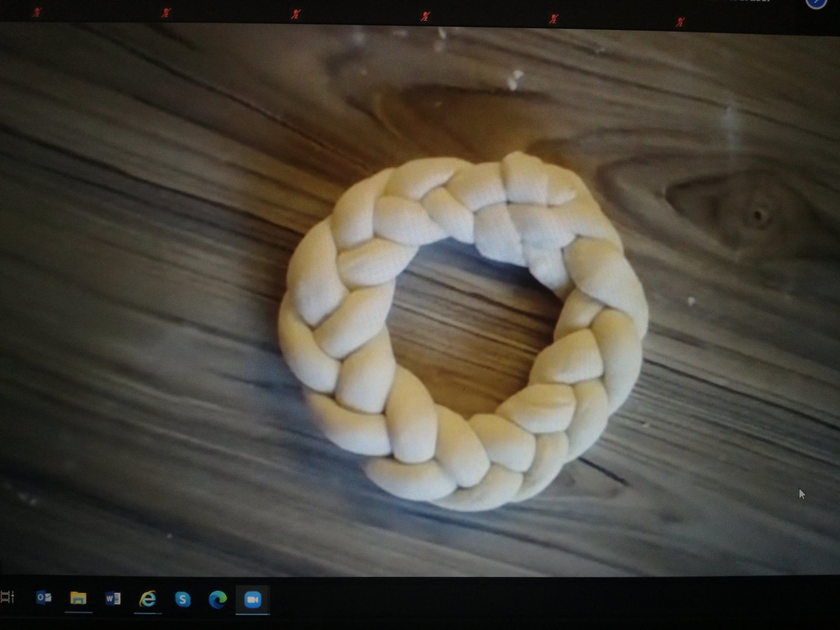
Task: Click the fifth muted microphone icon from left
Action: (x=554, y=19)
